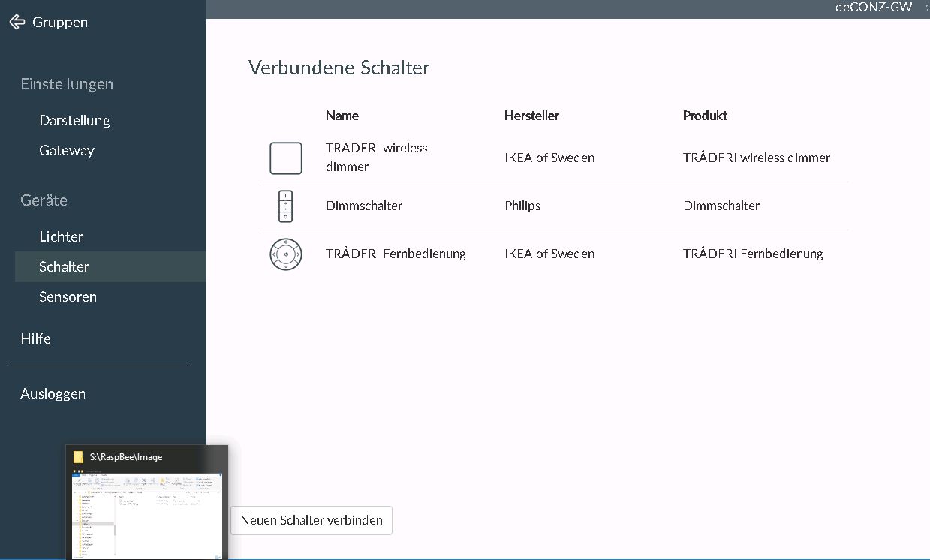Open the Sensoren devices page
The width and height of the screenshot is (930, 560).
tap(68, 297)
